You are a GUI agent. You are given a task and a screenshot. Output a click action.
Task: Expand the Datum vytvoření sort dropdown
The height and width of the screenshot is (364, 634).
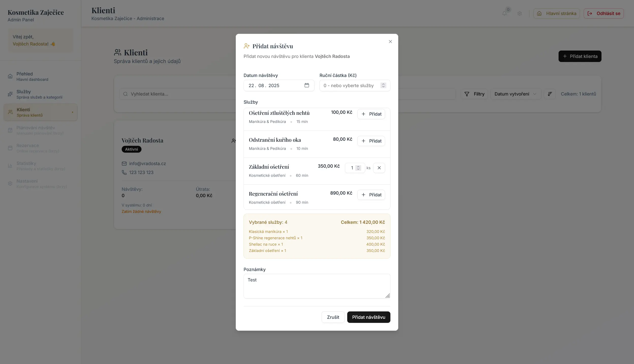point(515,94)
